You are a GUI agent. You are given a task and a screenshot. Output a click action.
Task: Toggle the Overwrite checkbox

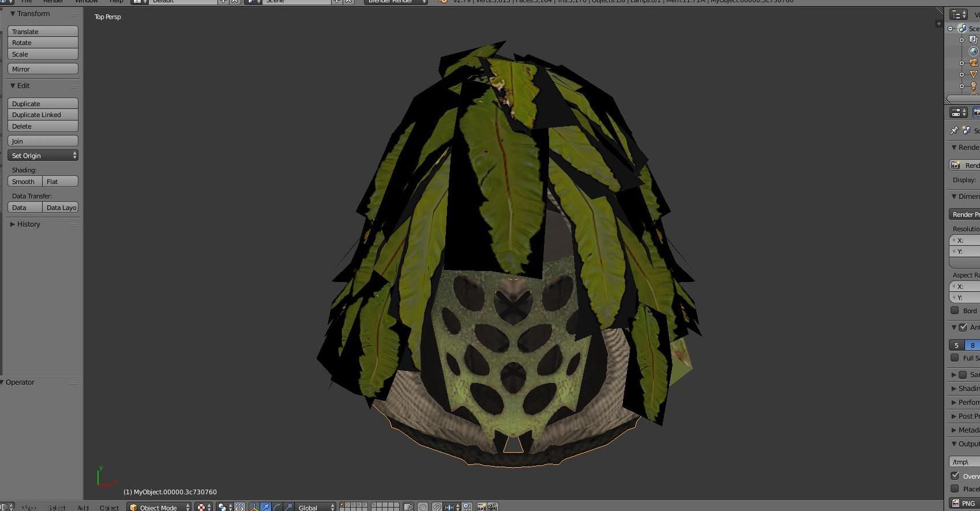[955, 476]
